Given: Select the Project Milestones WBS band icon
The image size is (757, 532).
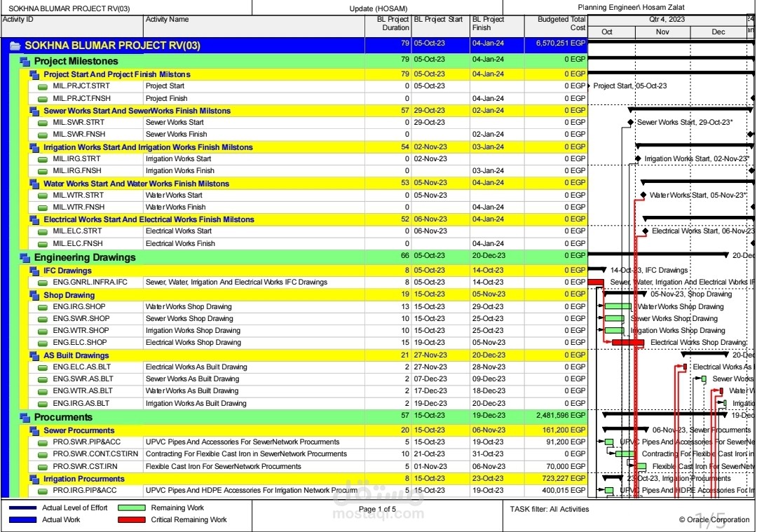Looking at the screenshot, I should (25, 61).
